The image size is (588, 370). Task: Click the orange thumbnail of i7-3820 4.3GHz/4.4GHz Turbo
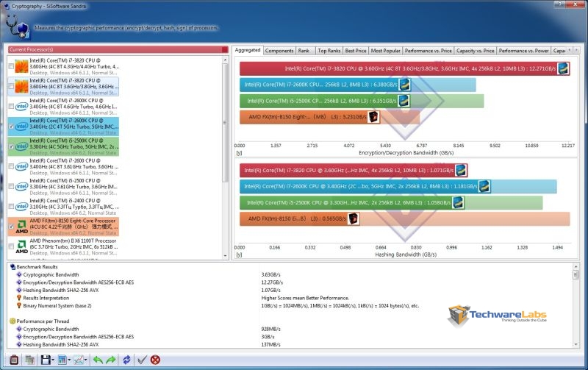point(22,66)
